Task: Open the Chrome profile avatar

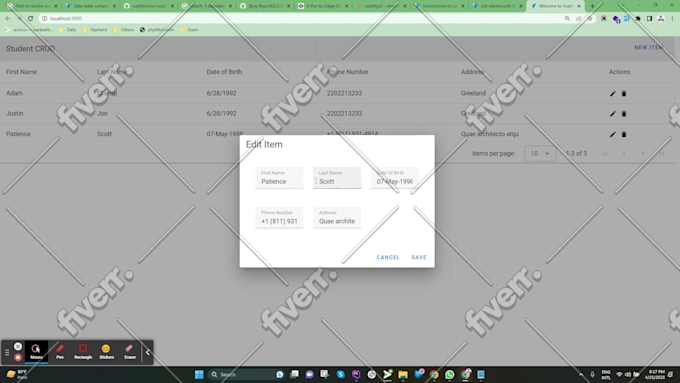Action: (x=660, y=19)
